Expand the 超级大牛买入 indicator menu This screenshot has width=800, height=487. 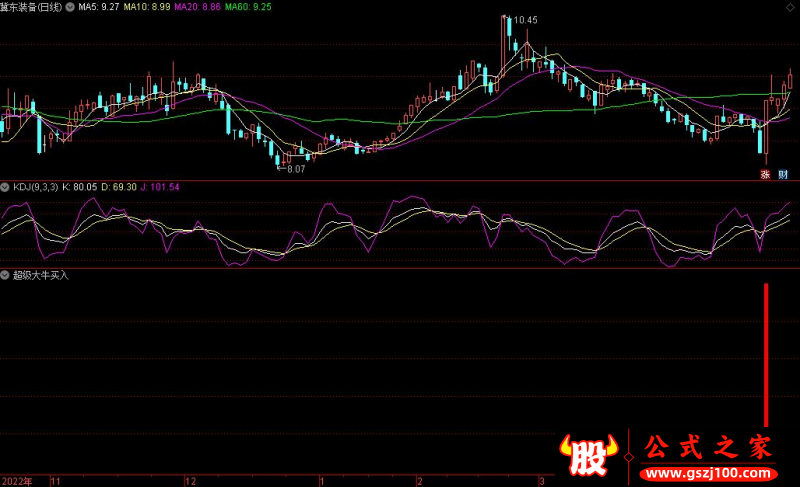[x=5, y=275]
